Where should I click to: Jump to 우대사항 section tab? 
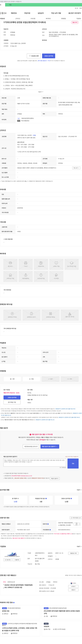click(x=33, y=19)
